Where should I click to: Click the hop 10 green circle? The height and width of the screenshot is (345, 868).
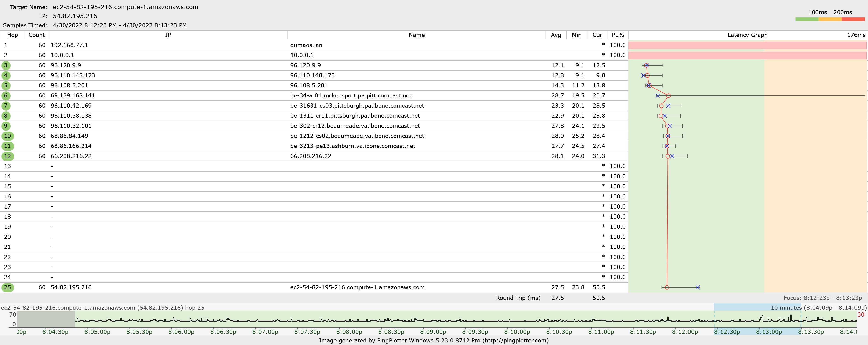7,136
